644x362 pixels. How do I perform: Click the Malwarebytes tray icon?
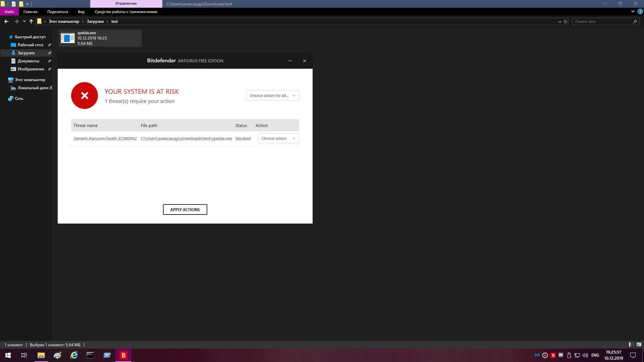tap(537, 355)
